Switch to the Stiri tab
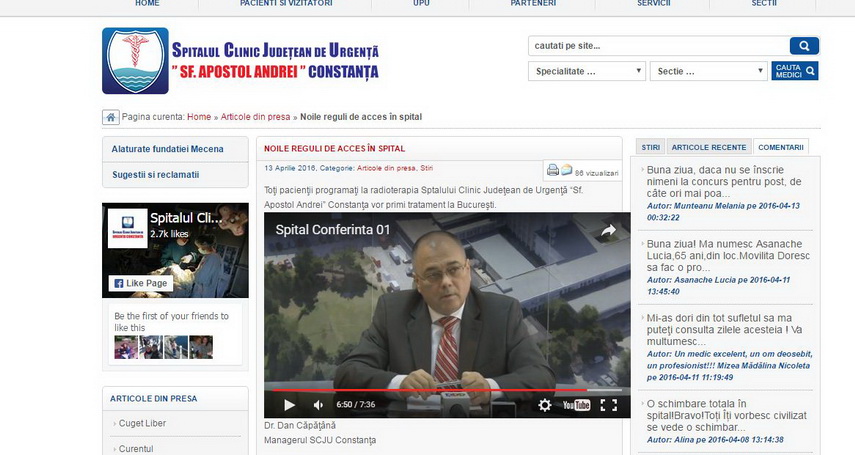Image resolution: width=855 pixels, height=455 pixels. [650, 147]
